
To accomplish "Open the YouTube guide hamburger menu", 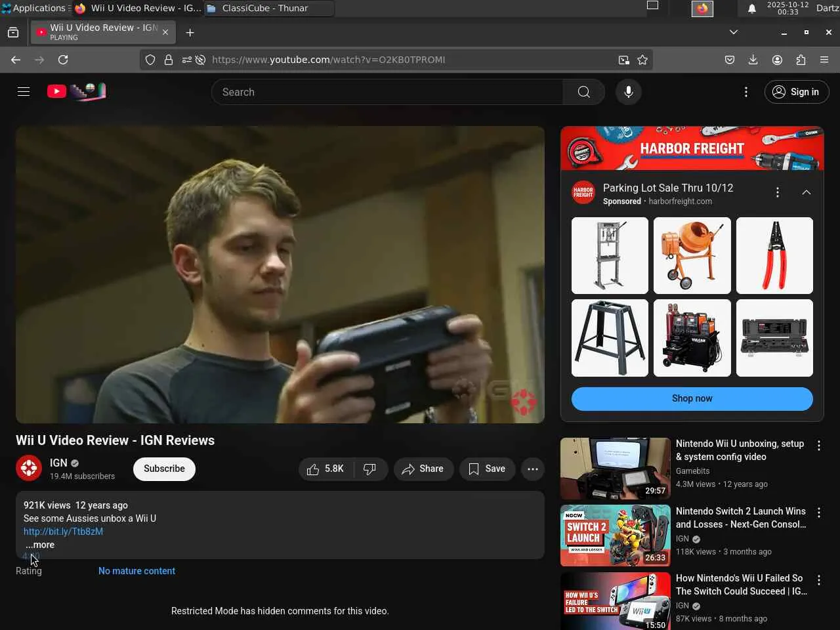I will 24,92.
